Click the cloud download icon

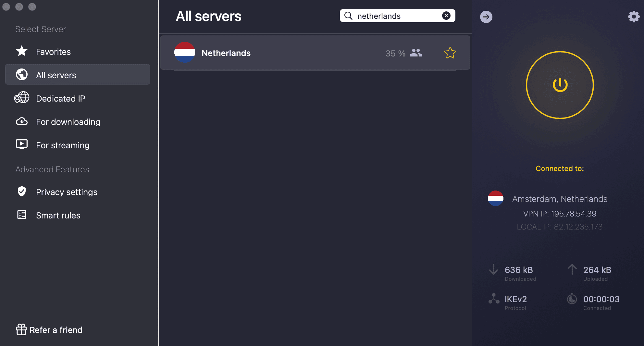22,121
